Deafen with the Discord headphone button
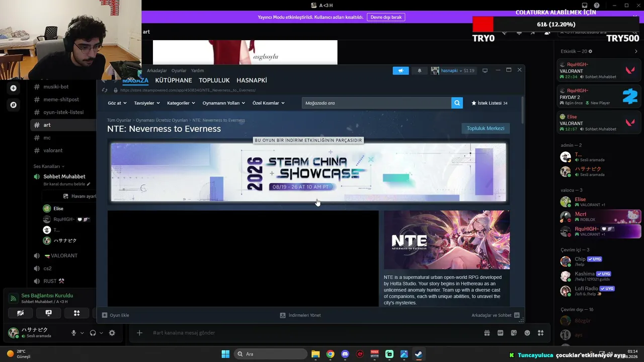Viewport: 644px width, 362px height. point(93,333)
